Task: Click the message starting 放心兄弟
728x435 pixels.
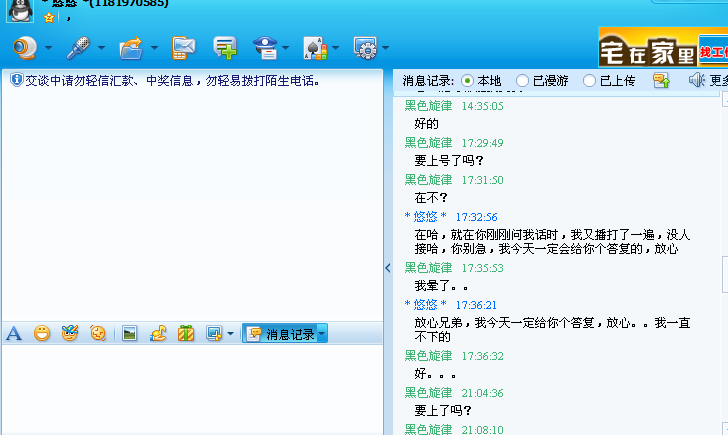Action: click(x=552, y=330)
